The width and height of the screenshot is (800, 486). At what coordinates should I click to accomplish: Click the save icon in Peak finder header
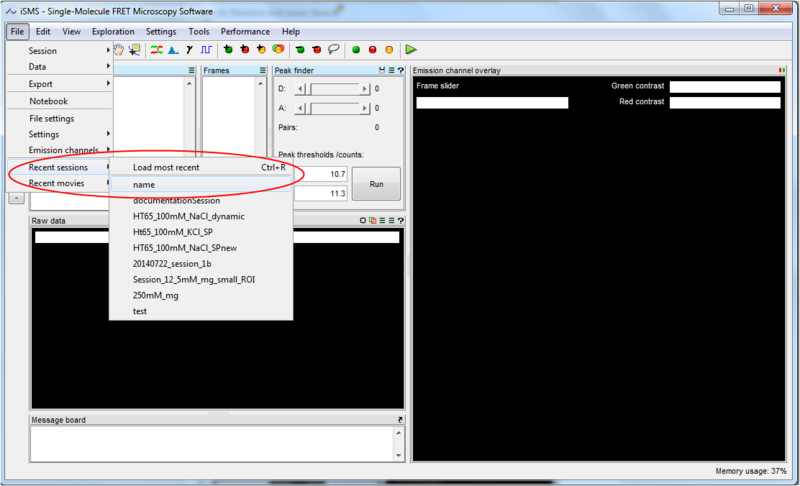coord(381,71)
